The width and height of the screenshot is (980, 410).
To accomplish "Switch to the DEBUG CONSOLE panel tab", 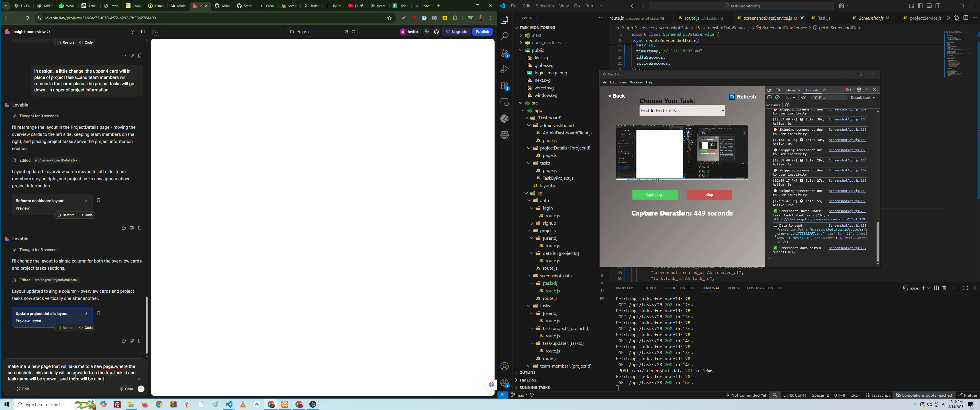I will tap(679, 288).
